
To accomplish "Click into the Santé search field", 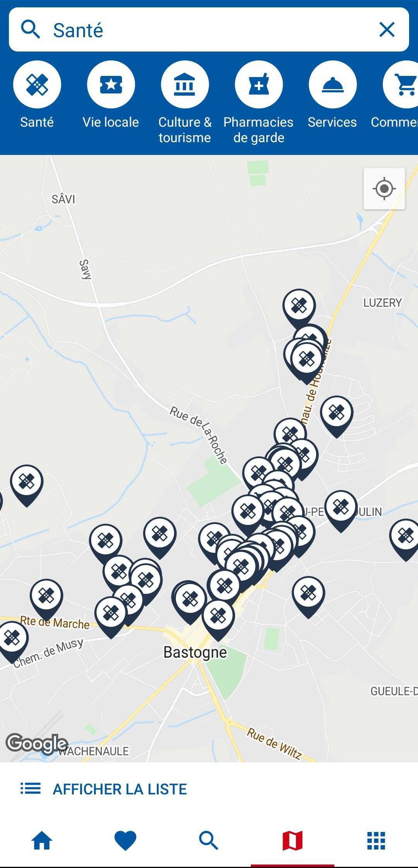I will tap(209, 30).
